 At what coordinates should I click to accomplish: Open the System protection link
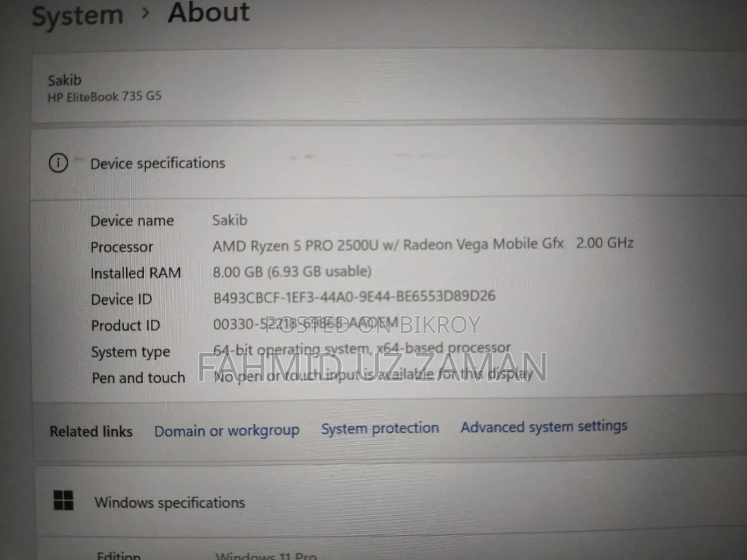(380, 428)
